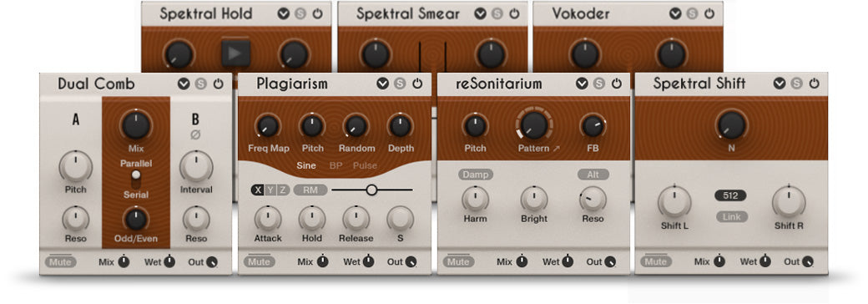Click the Plagiarism solo S icon

[400, 84]
